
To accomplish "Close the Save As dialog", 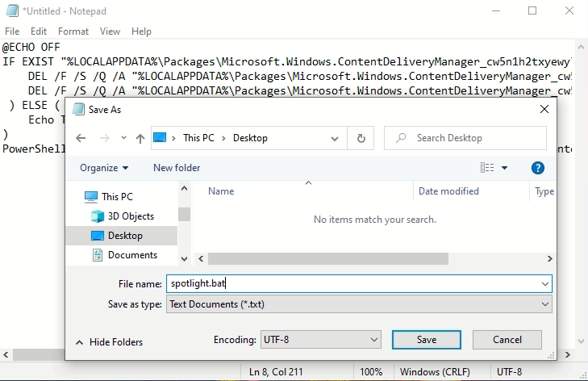I will coord(544,109).
